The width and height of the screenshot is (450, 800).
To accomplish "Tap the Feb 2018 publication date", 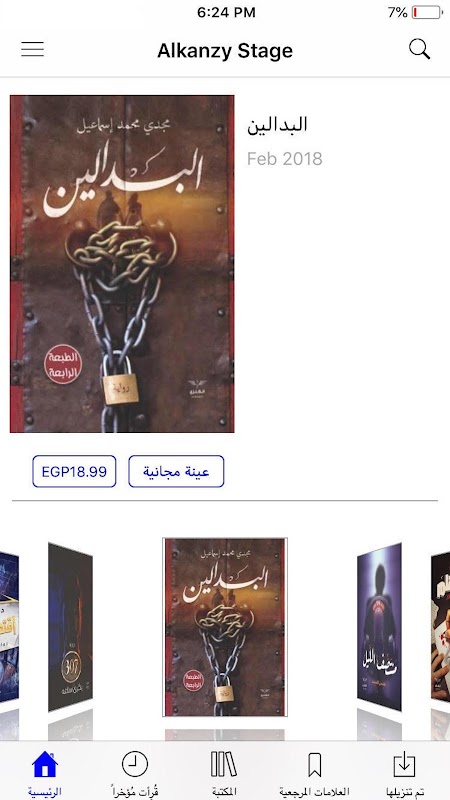I will tap(285, 159).
